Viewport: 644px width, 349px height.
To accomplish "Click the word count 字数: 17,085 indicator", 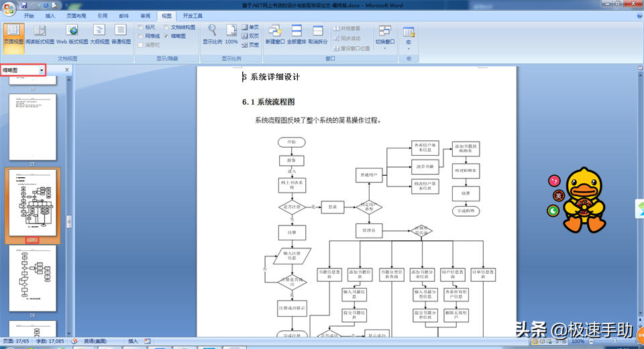I will (50, 342).
